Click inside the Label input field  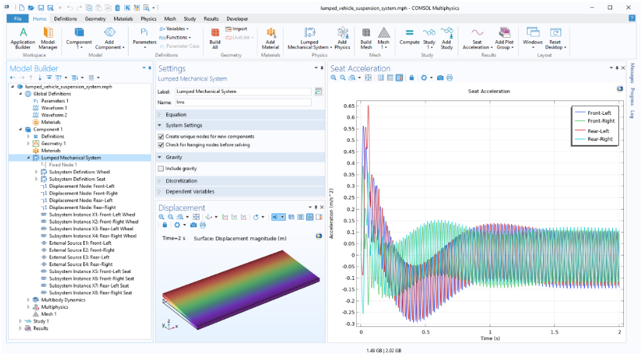(243, 92)
